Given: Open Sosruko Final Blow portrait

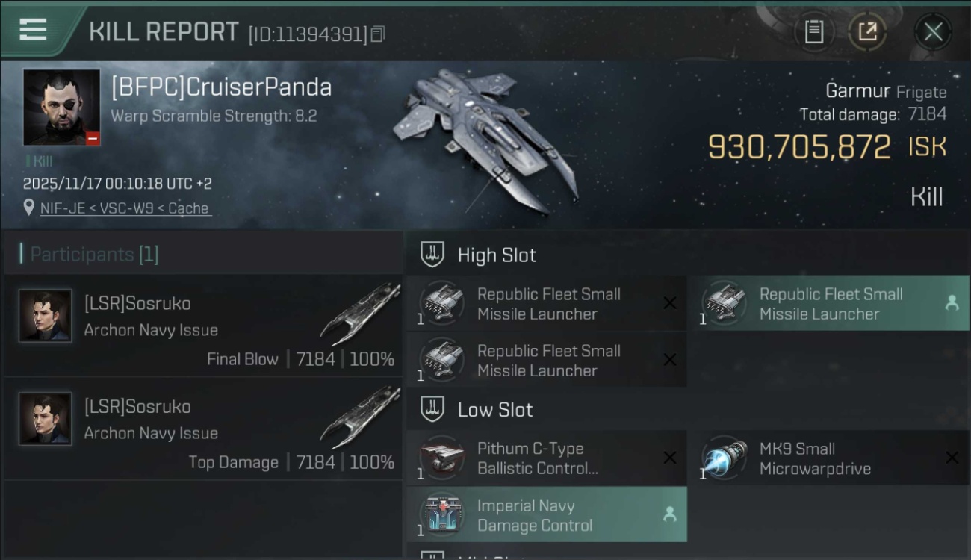Looking at the screenshot, I should point(46,316).
